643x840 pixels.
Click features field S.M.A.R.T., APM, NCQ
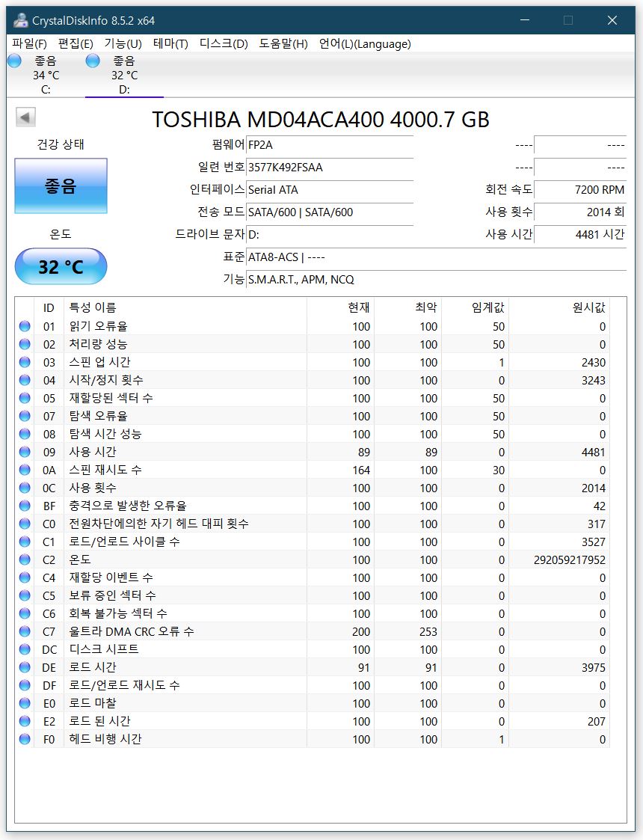pos(437,279)
